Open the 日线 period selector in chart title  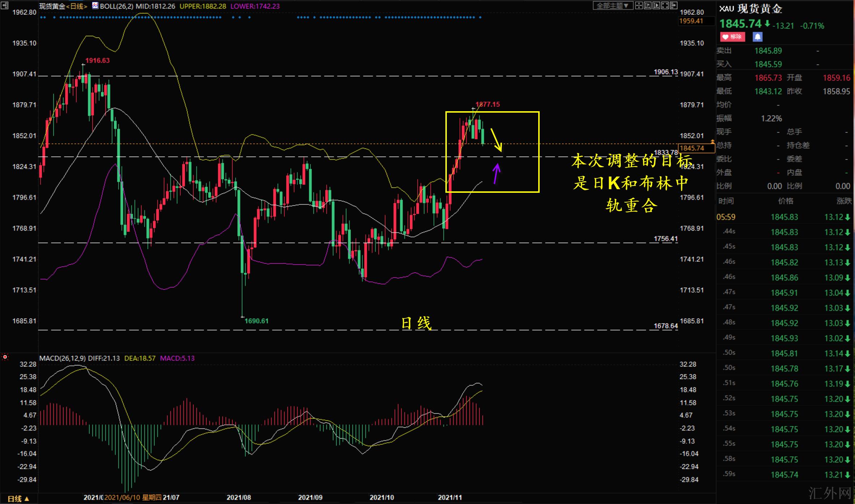pos(77,6)
